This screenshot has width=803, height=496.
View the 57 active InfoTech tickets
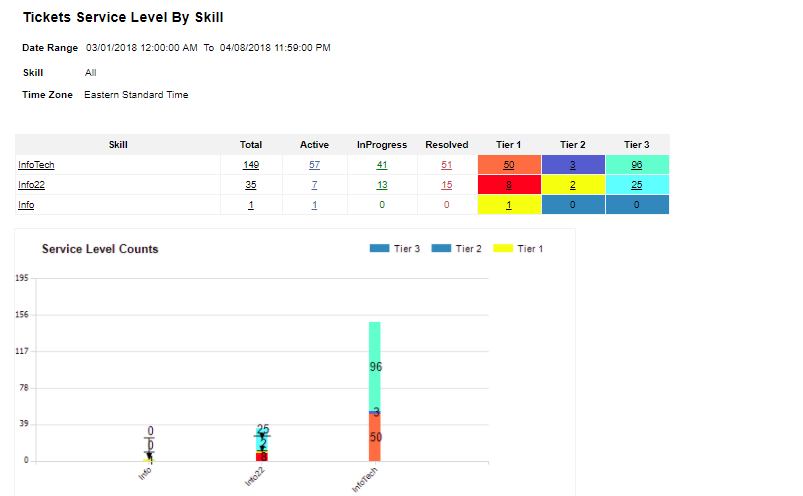coord(314,165)
